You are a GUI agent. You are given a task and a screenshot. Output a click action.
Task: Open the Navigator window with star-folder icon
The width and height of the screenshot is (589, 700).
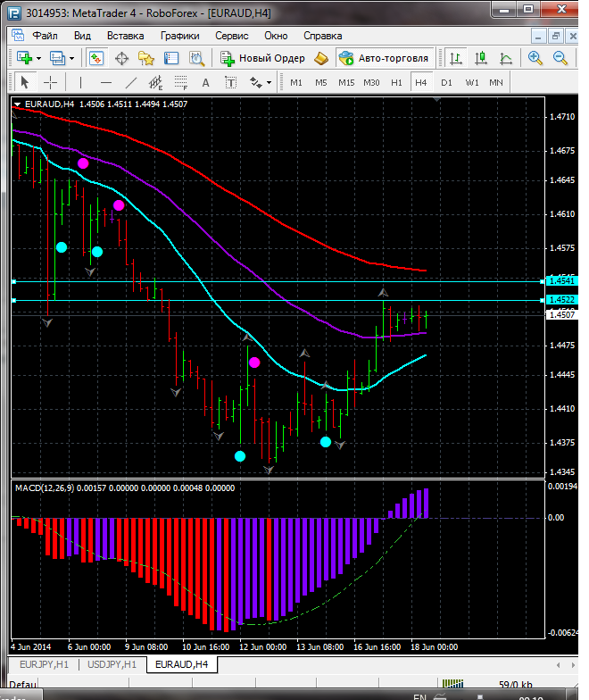(x=146, y=58)
